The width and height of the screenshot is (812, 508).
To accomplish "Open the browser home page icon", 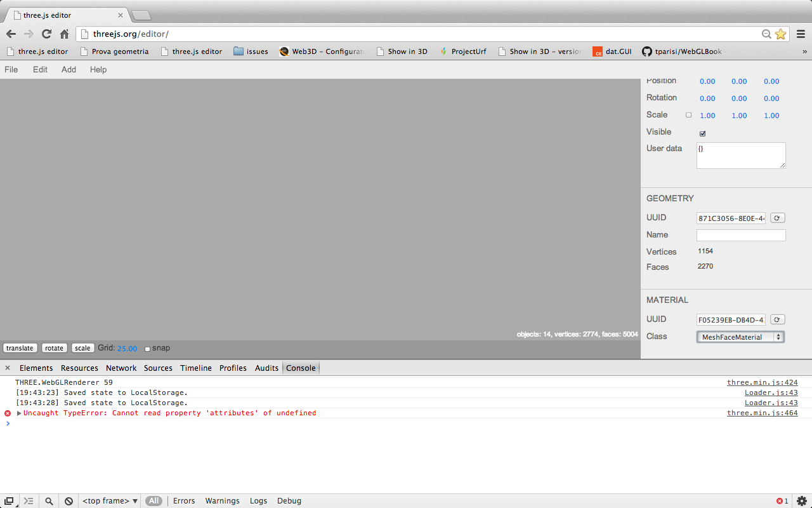I will 64,34.
